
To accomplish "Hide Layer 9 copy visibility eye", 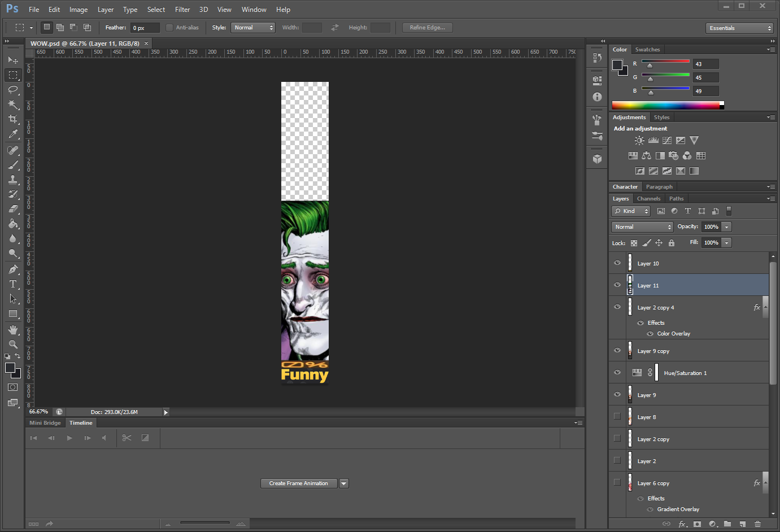I will tap(617, 351).
